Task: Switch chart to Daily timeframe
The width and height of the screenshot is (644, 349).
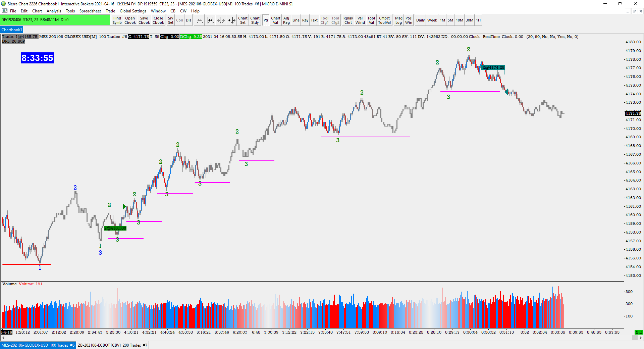Action: pyautogui.click(x=421, y=20)
